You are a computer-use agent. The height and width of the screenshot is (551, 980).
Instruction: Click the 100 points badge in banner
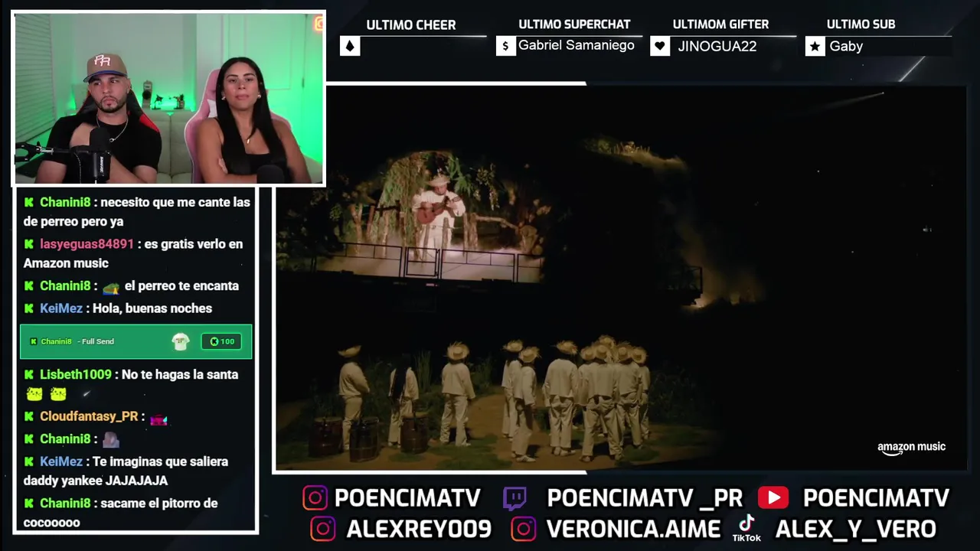[x=222, y=341]
